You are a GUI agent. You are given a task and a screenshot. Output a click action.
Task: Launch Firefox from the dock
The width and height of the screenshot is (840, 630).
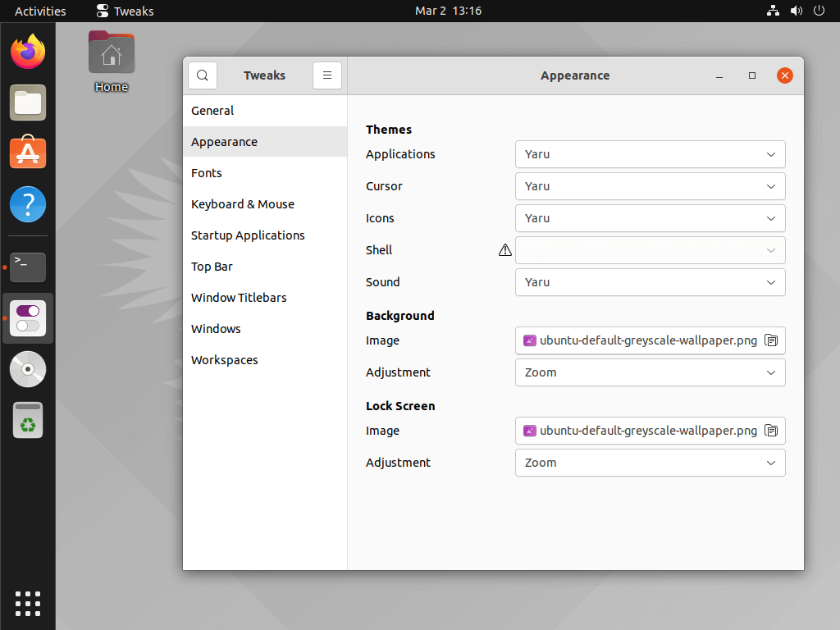click(x=28, y=52)
